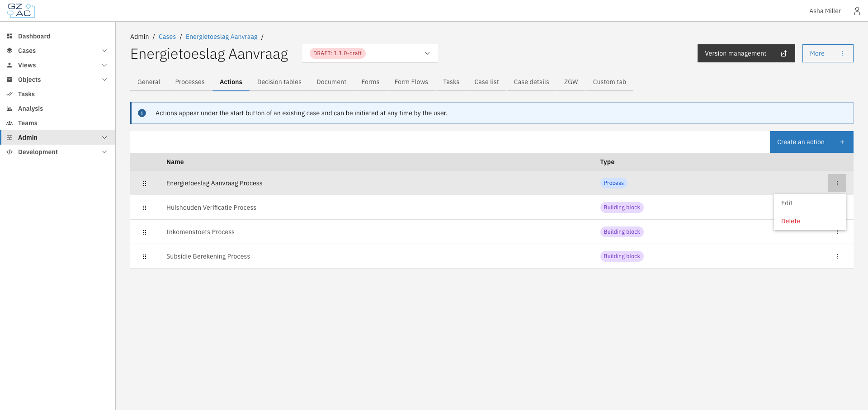Go to the Case details tab
Screen dimensions: 868x410
pos(532,82)
